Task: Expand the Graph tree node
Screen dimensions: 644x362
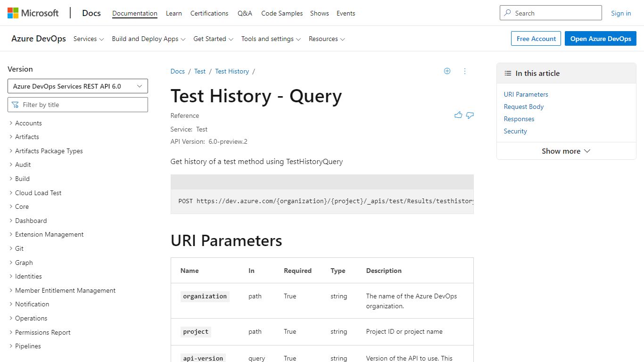Action: (x=11, y=263)
